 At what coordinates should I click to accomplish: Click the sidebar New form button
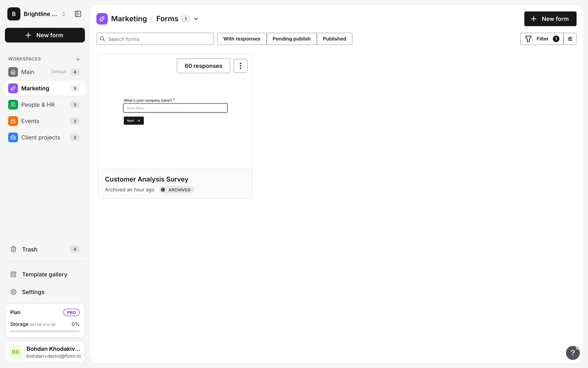click(45, 35)
